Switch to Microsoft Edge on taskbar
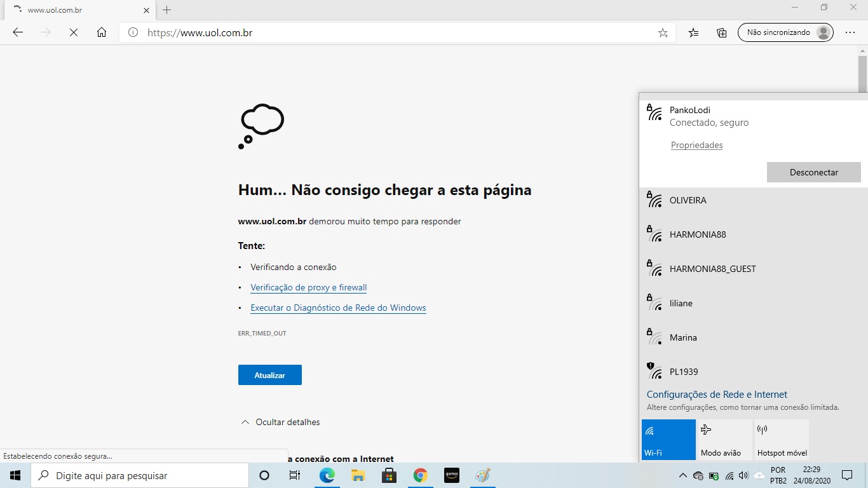This screenshot has height=488, width=868. (x=327, y=475)
